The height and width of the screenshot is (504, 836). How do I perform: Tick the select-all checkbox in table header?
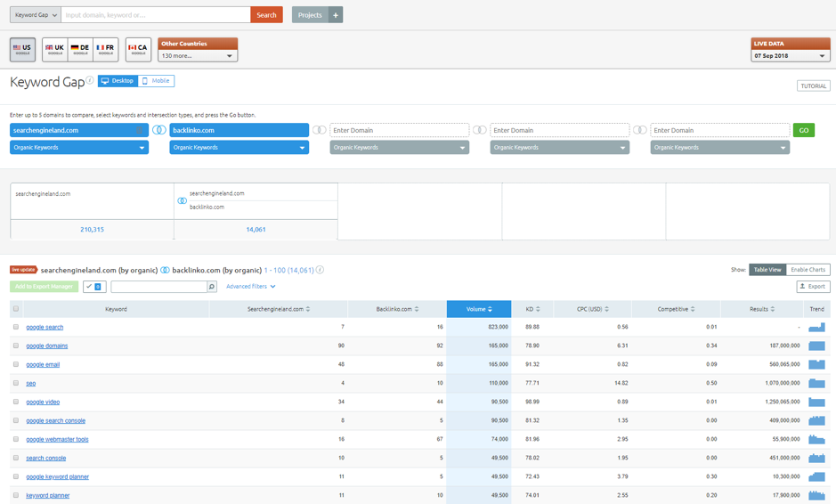tap(16, 309)
